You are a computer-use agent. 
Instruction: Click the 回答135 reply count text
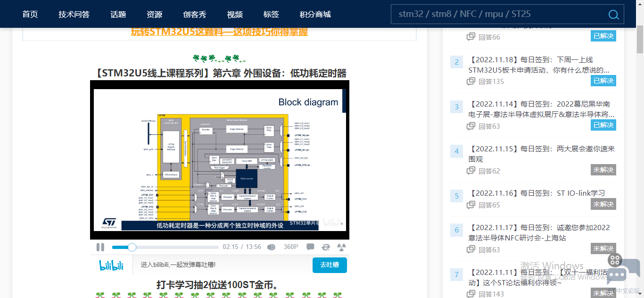491,81
